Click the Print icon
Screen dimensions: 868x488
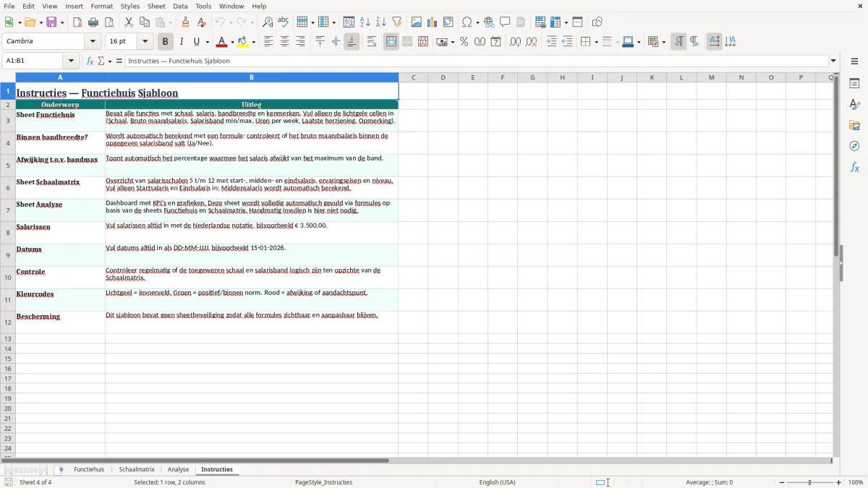tap(93, 22)
